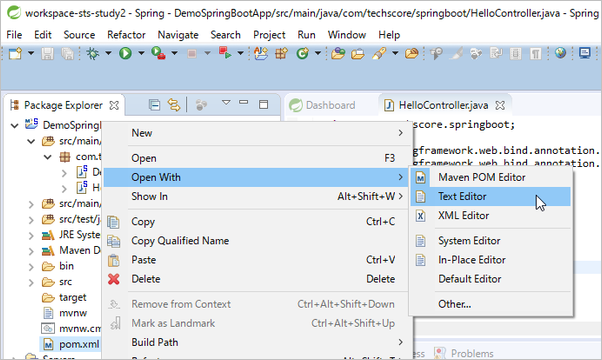Expand the Maven Dependencies node

[31, 251]
